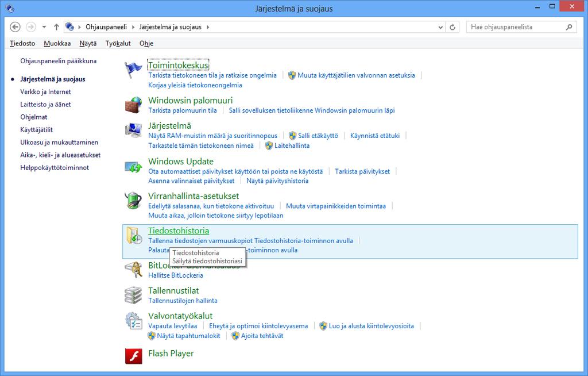Click the Virranhallinta-asetukset battery icon
The height and width of the screenshot is (376, 588).
(133, 200)
